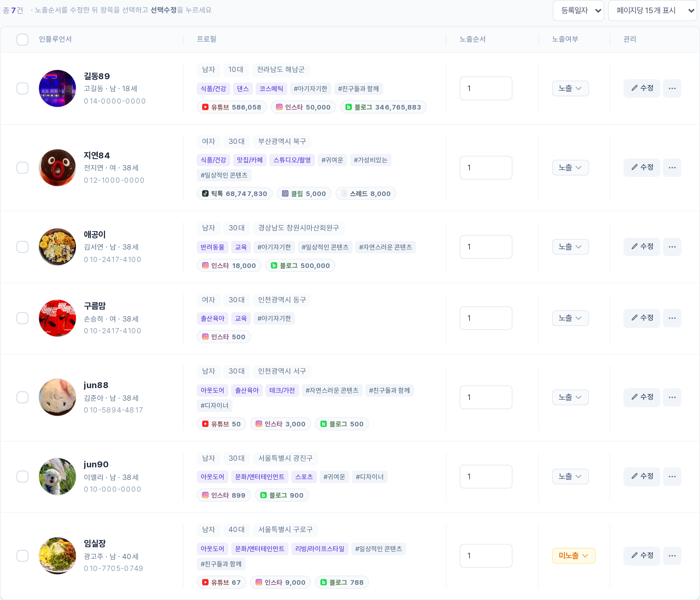
Task: Click the 반려동물 category tag
Action: click(213, 248)
